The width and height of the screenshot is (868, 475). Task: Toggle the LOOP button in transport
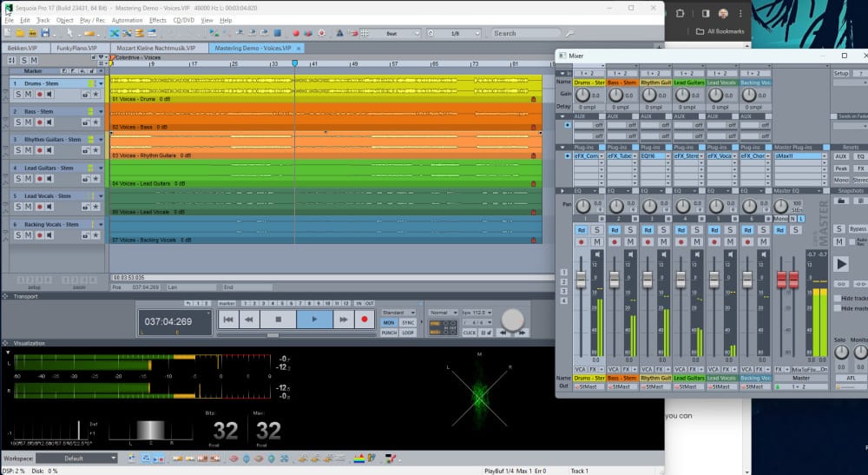(x=408, y=333)
